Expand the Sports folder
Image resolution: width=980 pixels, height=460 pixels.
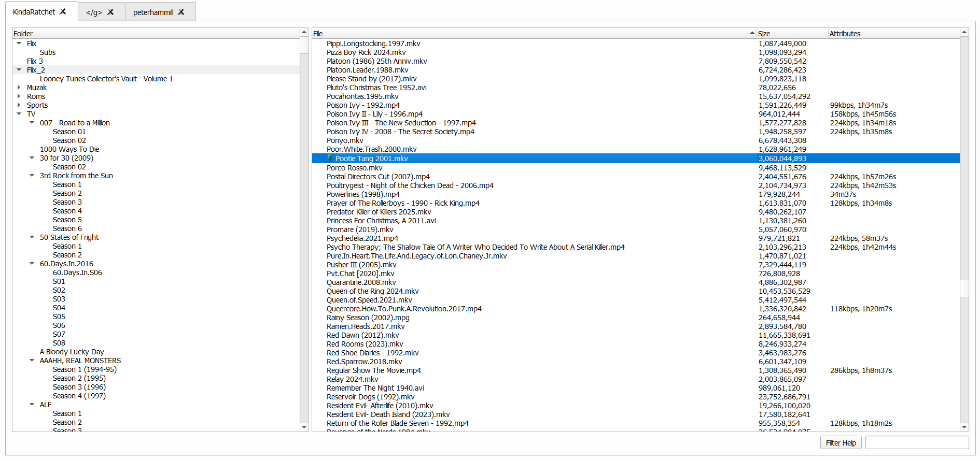19,105
